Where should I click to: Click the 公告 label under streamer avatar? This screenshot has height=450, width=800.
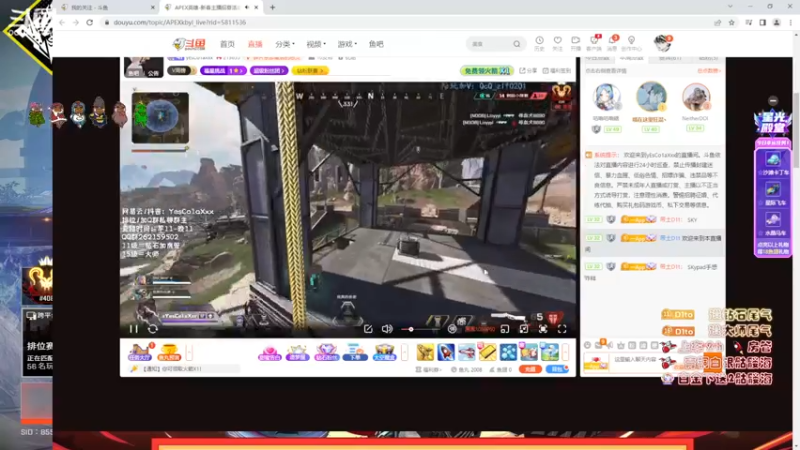(x=153, y=73)
